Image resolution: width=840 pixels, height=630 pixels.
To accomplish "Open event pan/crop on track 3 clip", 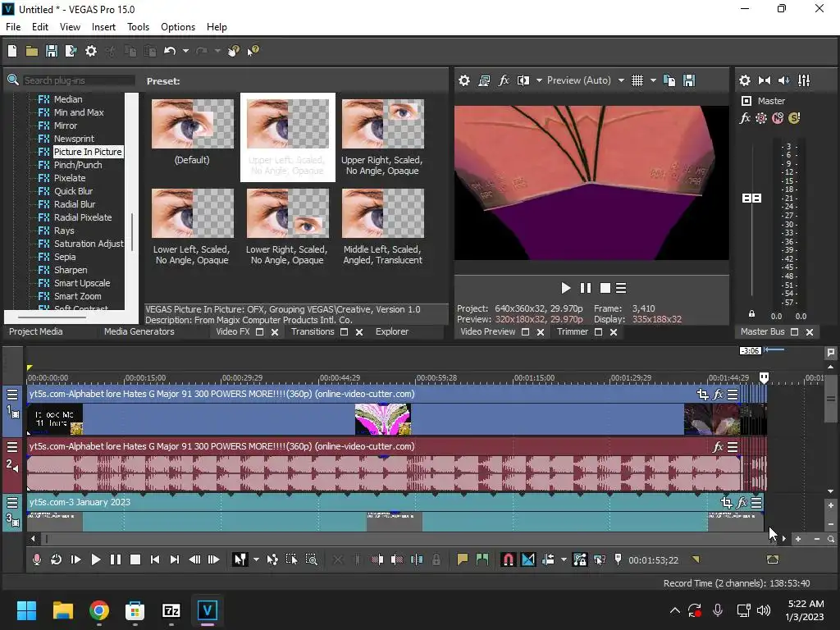I will click(727, 503).
